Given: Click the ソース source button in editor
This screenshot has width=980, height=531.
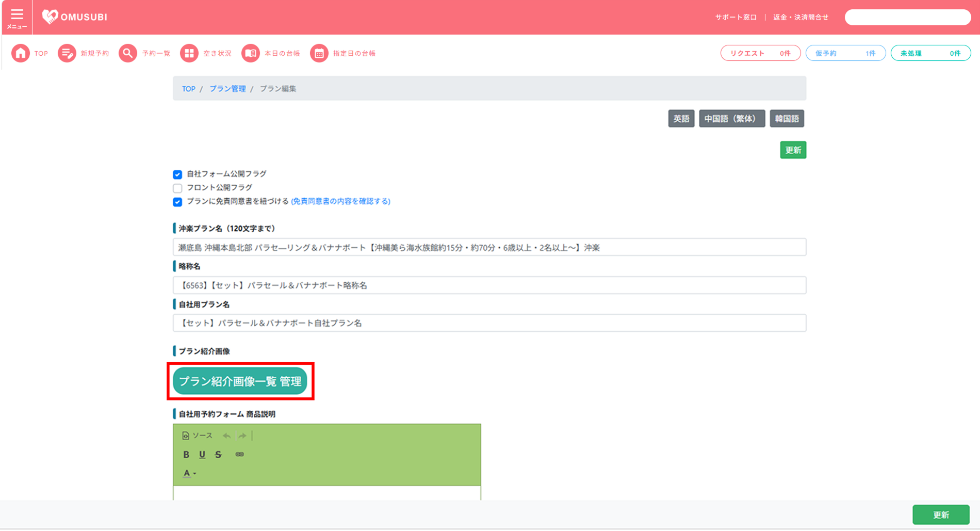Looking at the screenshot, I should [197, 436].
